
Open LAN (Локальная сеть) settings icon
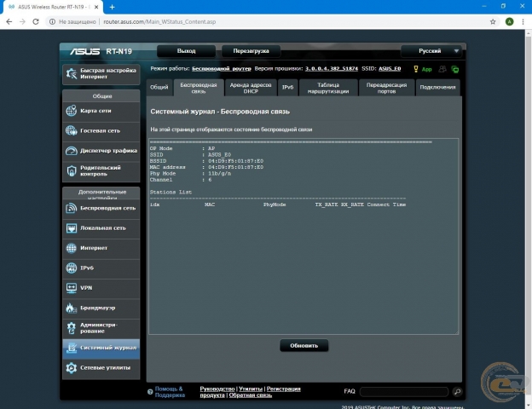[72, 228]
